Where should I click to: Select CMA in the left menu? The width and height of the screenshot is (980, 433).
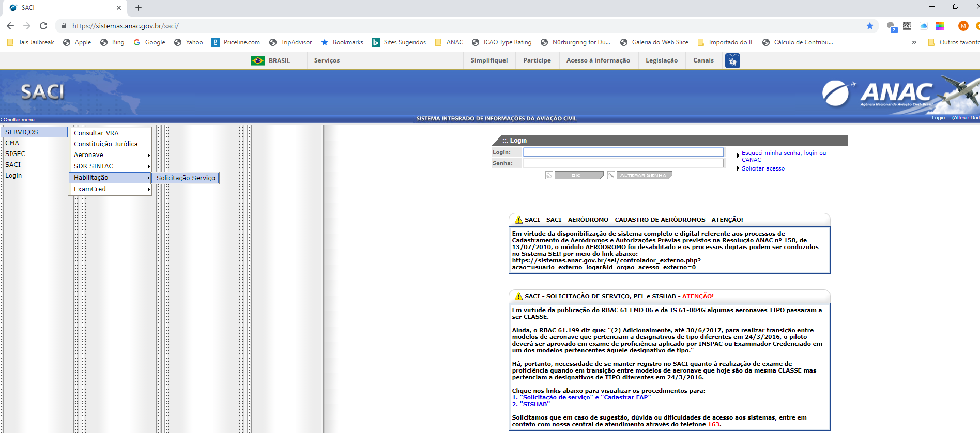tap(12, 143)
